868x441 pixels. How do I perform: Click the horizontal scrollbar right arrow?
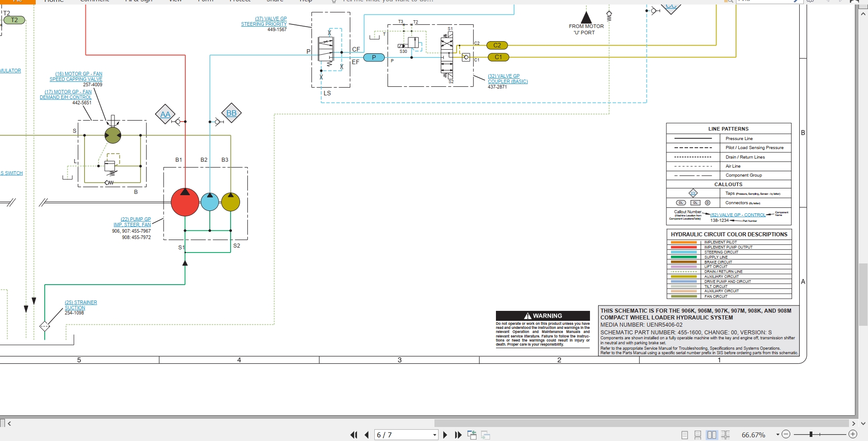coord(853,423)
